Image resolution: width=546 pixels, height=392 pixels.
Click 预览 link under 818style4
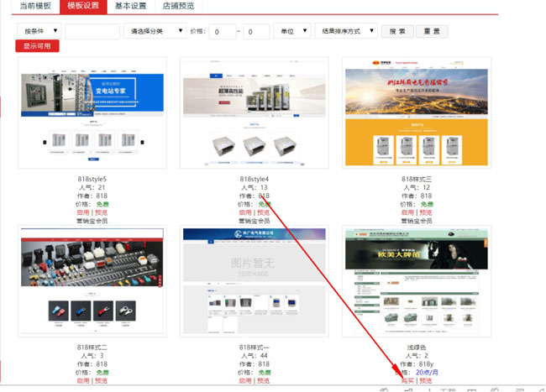coord(263,212)
